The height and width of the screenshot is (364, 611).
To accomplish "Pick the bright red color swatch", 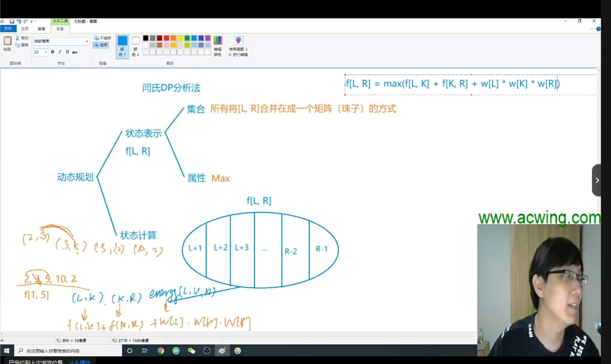I will pos(166,38).
